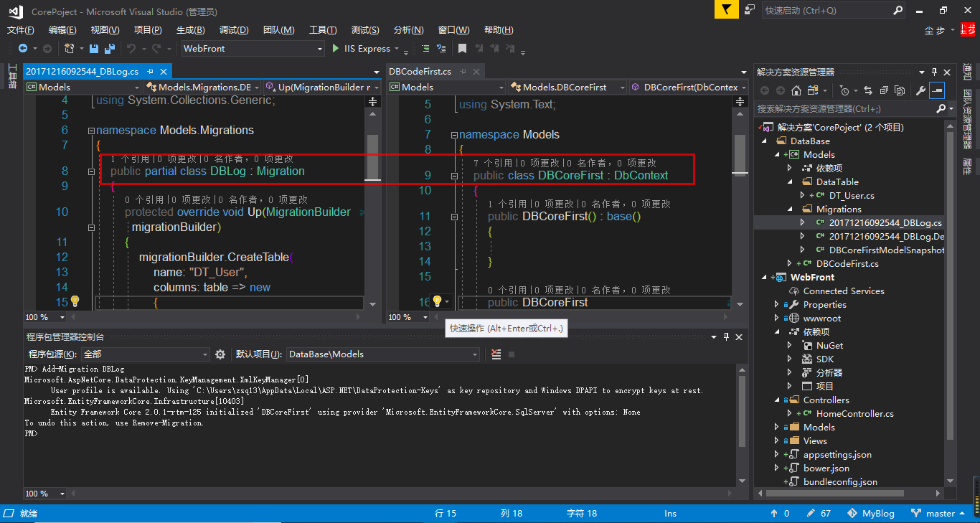Screen dimensions: 980x523
Task: Click Show All Files icon in Solution Explorer
Action: pyautogui.click(x=899, y=90)
